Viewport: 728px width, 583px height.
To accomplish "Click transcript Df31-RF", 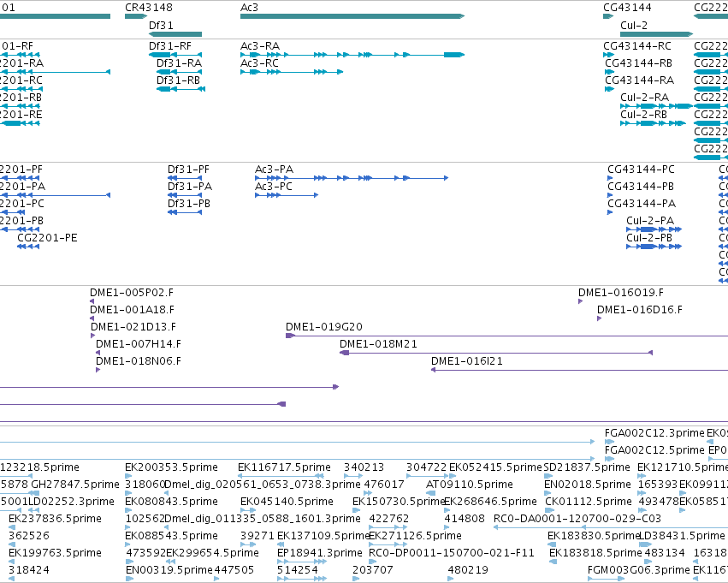I will tap(175, 55).
